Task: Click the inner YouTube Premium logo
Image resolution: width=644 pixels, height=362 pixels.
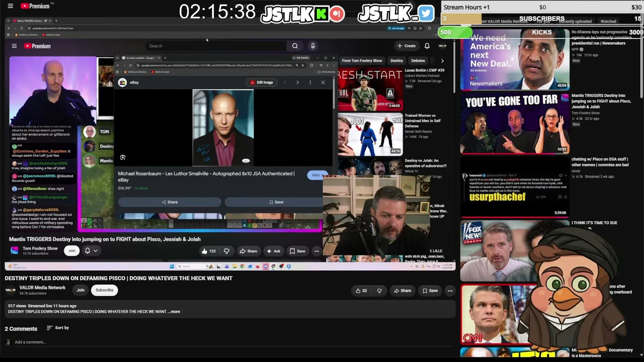Action: (x=37, y=46)
